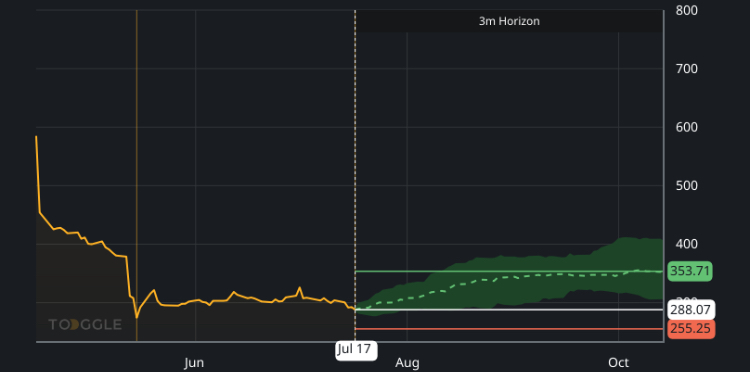Click the 700 y-axis value
The width and height of the screenshot is (750, 372).
click(686, 69)
